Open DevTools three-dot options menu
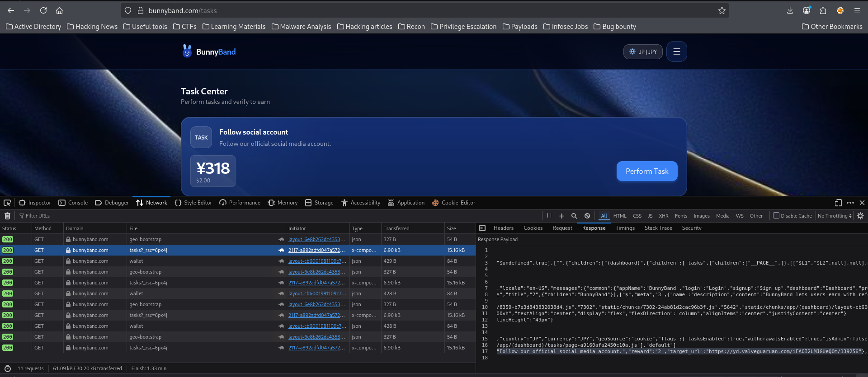This screenshot has width=868, height=377. coord(850,203)
